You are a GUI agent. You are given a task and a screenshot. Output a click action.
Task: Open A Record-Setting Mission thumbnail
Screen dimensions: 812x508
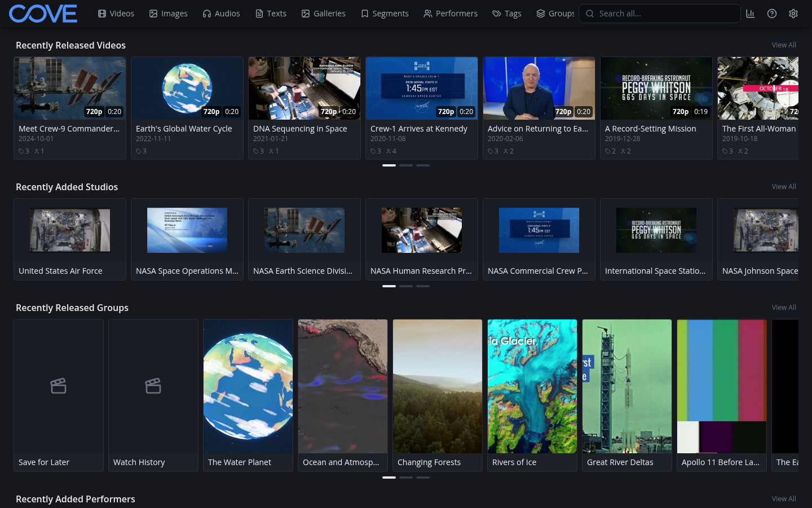coord(656,88)
